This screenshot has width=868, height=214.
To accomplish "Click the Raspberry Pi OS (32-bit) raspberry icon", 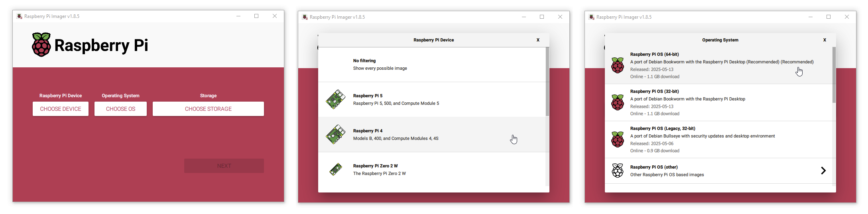I will tap(618, 102).
